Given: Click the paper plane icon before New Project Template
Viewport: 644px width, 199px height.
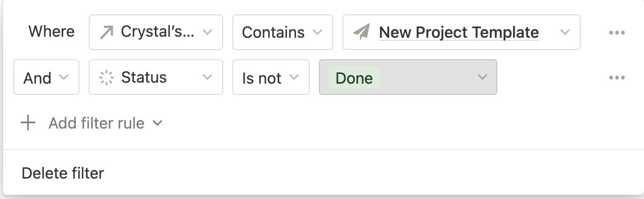Looking at the screenshot, I should pyautogui.click(x=361, y=32).
